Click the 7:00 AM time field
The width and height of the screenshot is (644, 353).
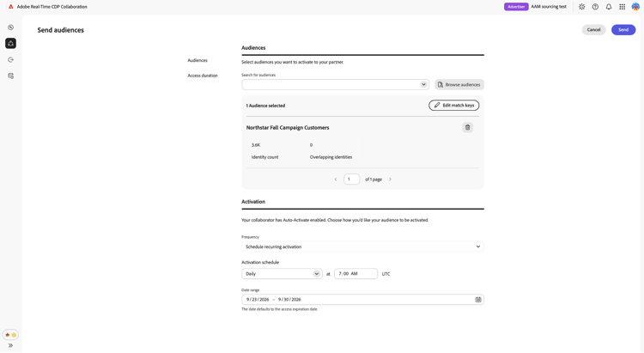point(355,274)
